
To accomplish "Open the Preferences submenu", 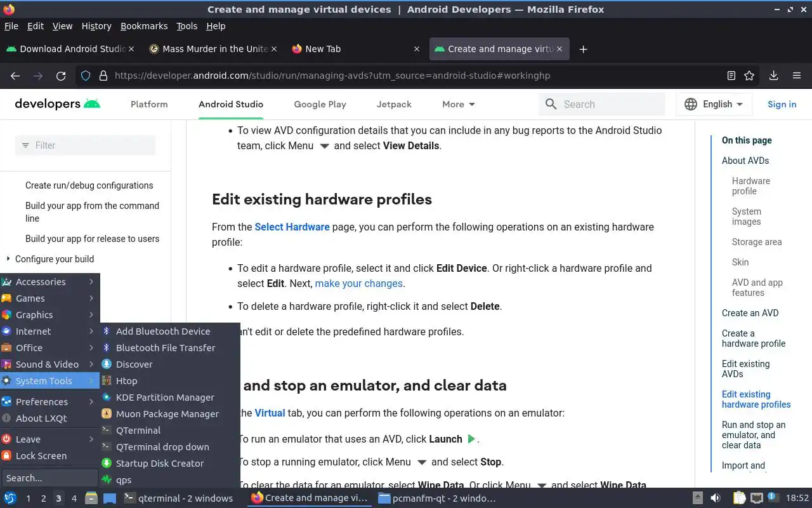I will 50,402.
